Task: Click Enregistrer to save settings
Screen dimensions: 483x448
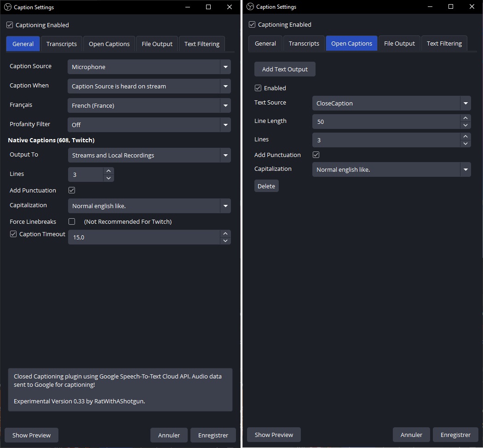Action: coord(213,435)
